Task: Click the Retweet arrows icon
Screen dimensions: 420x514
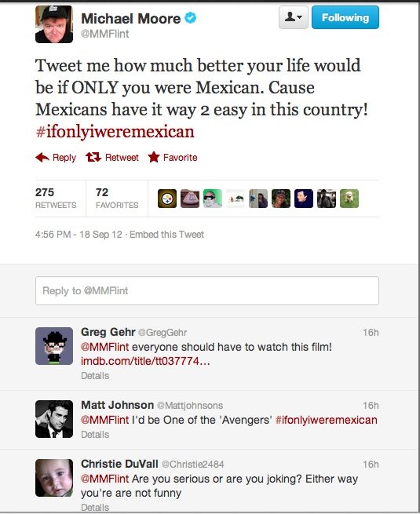Action: click(93, 158)
